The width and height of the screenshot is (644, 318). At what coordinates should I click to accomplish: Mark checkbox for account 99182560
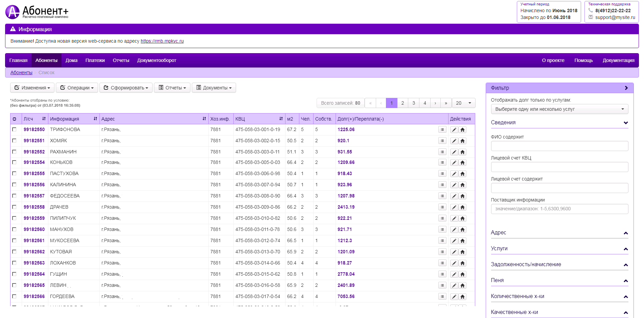14,229
